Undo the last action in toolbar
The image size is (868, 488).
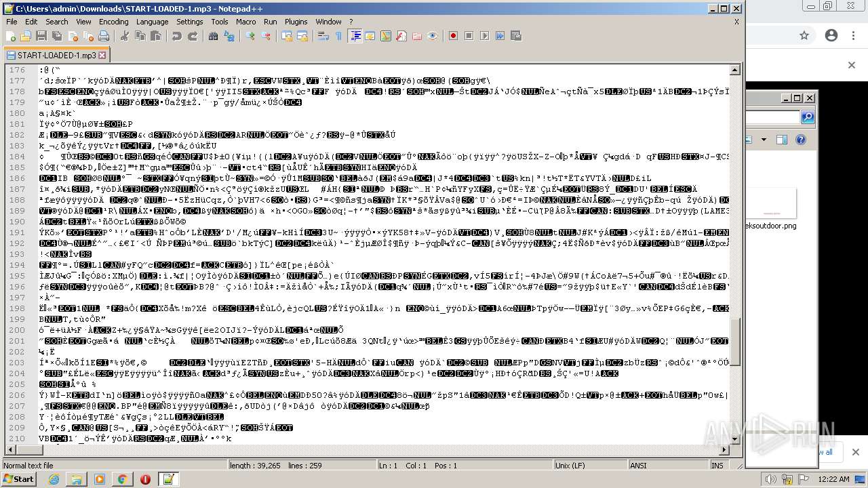[177, 36]
